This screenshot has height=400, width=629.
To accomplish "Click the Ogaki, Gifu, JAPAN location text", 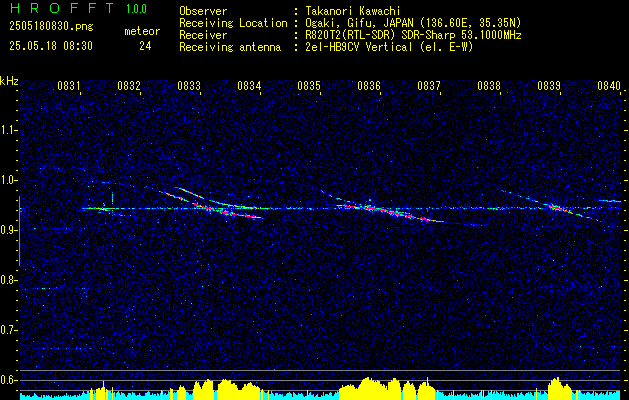I will (413, 23).
